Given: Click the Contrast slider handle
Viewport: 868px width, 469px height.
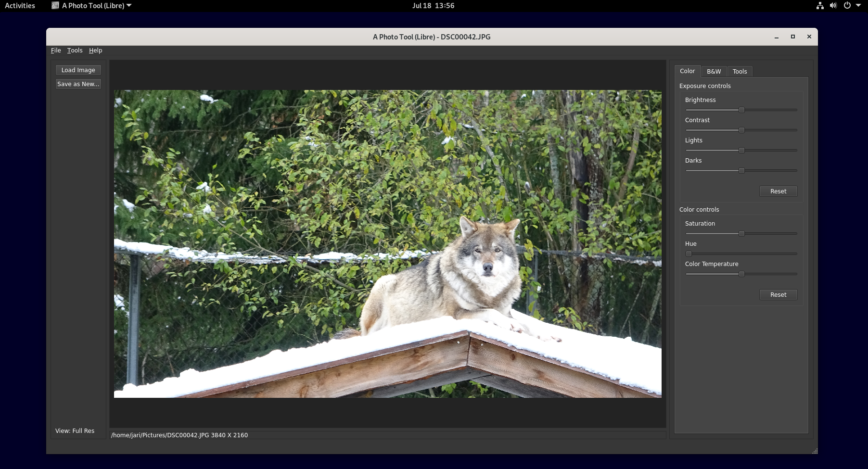Looking at the screenshot, I should point(741,130).
